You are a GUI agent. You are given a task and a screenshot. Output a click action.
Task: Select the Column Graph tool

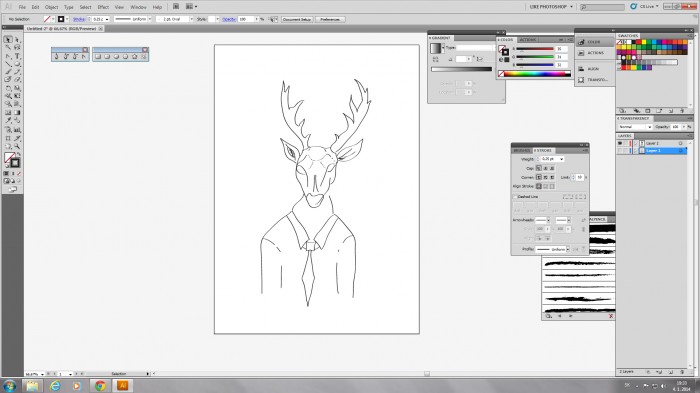pyautogui.click(x=17, y=130)
